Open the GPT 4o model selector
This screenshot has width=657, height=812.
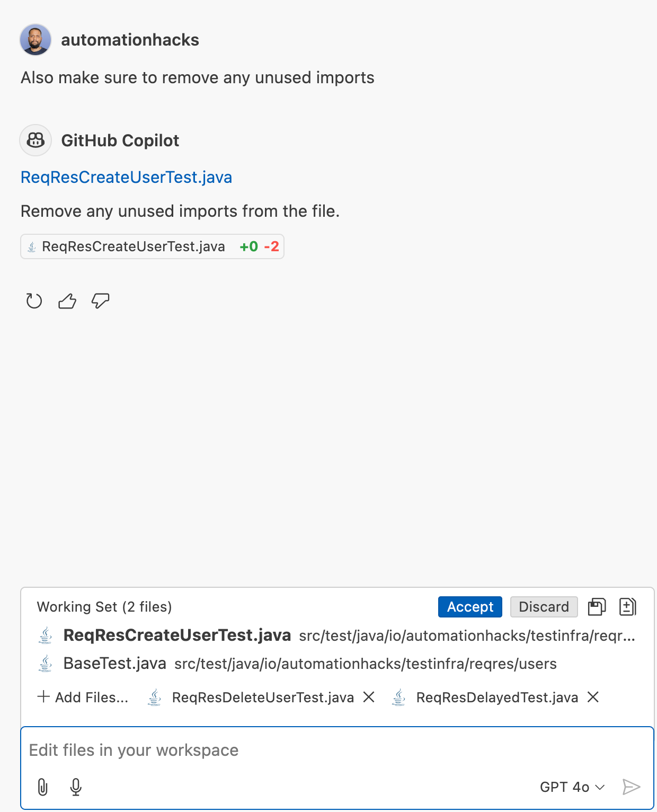571,788
